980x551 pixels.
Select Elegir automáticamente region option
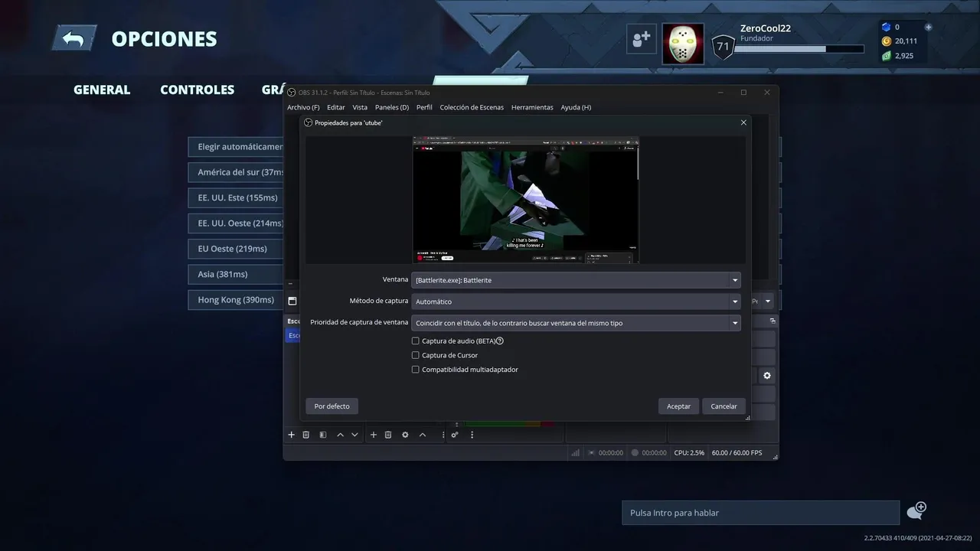[x=236, y=147]
